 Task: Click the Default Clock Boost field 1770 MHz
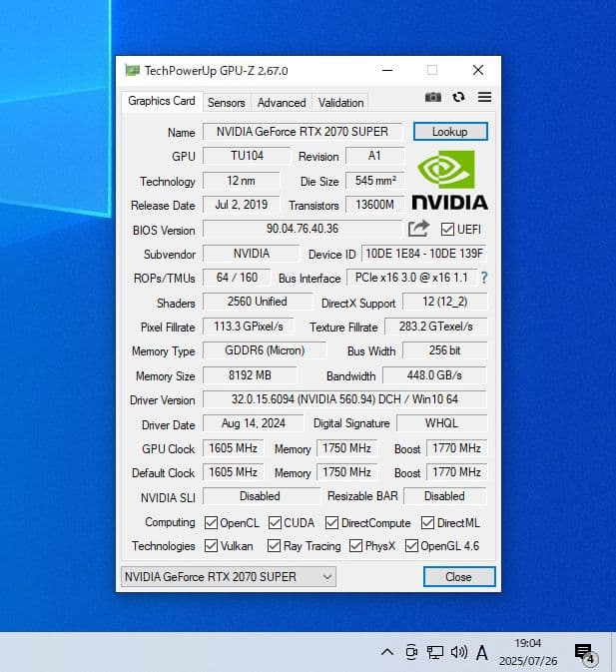(x=456, y=472)
